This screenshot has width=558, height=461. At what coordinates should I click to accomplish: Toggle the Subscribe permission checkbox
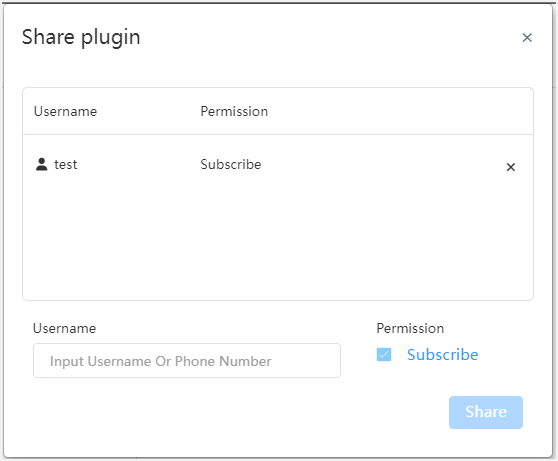tap(384, 355)
